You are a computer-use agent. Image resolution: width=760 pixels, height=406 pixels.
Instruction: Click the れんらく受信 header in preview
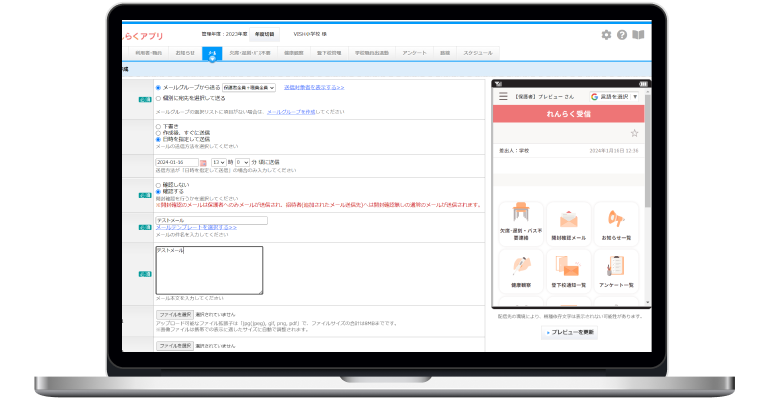tap(569, 114)
